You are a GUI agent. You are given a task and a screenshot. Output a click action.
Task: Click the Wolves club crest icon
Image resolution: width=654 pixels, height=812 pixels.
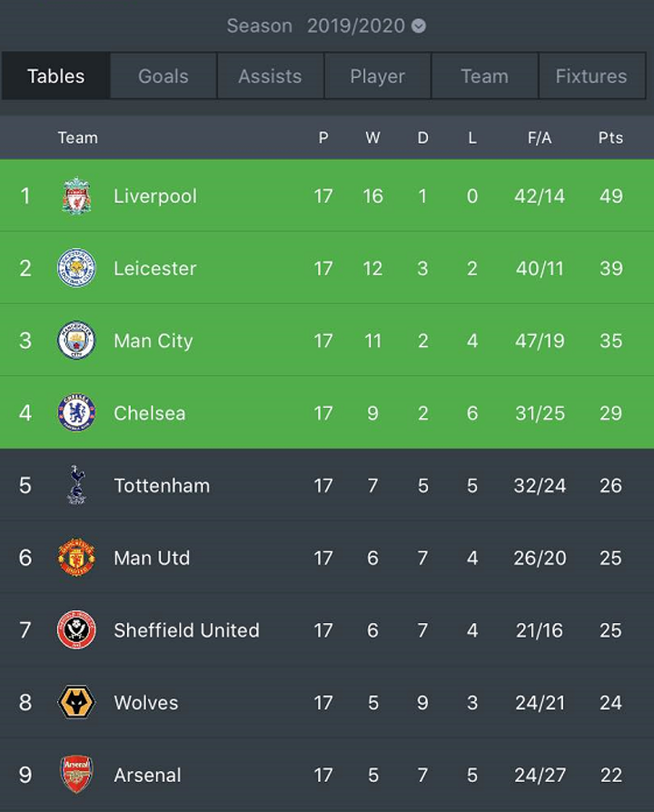[76, 702]
